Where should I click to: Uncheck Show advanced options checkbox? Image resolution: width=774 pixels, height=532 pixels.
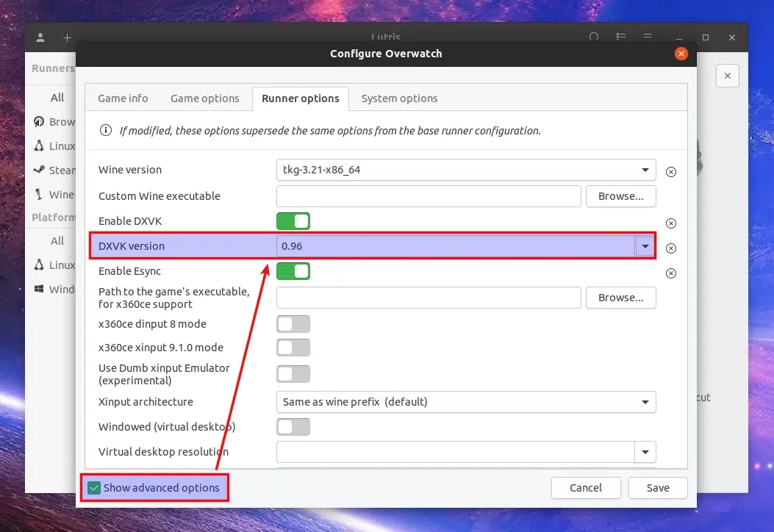[x=94, y=488]
